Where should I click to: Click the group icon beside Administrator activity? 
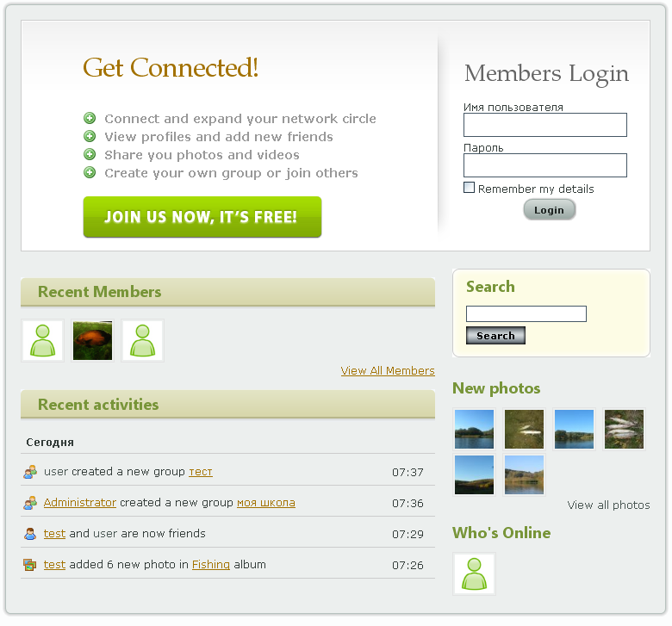point(30,503)
